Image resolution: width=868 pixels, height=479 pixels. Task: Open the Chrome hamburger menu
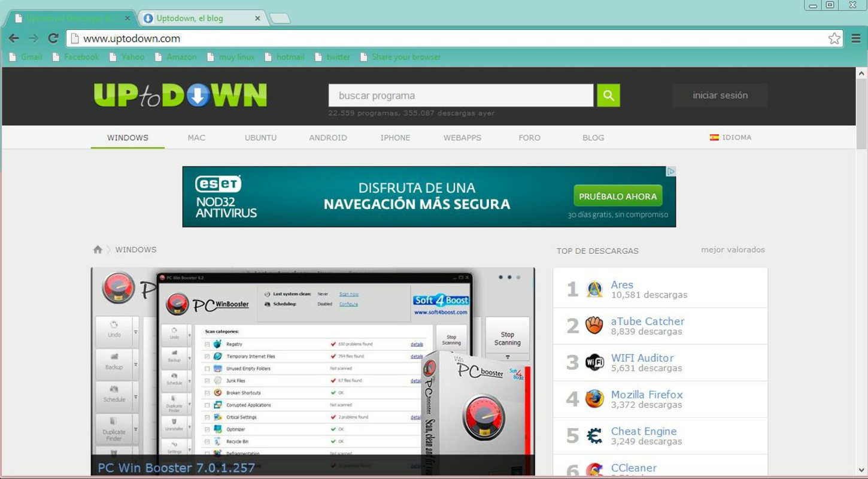[856, 38]
